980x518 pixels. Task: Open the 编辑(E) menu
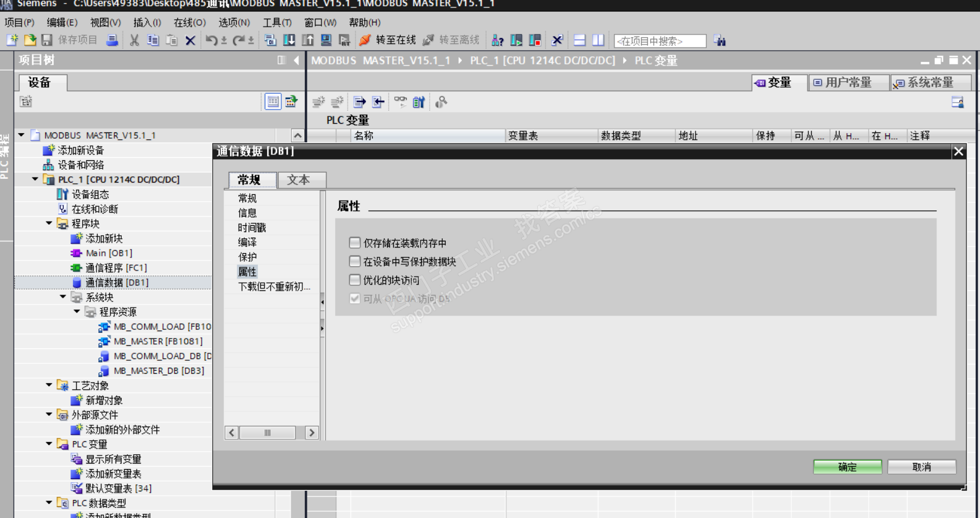tap(62, 23)
